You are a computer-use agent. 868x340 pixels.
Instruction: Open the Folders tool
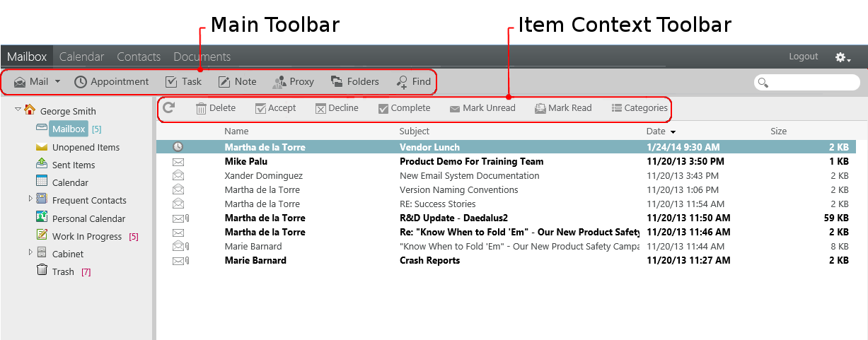354,82
